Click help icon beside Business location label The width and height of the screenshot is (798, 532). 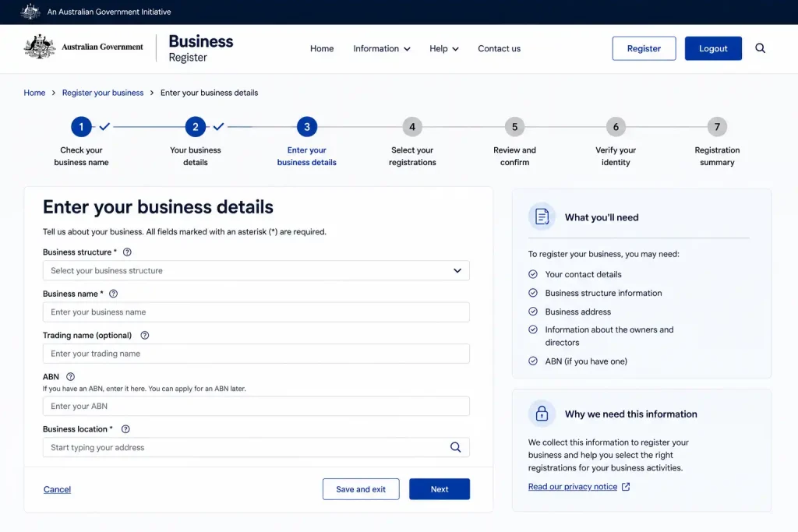(125, 429)
